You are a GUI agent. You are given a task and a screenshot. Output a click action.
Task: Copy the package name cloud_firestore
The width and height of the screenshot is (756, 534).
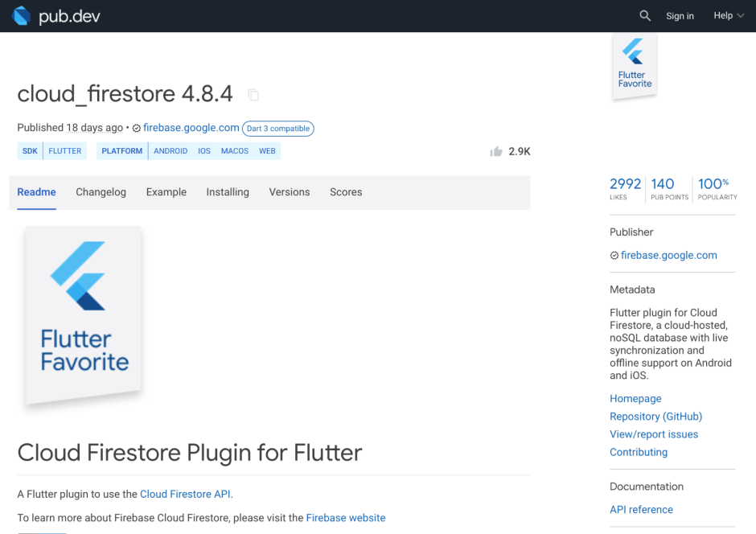coord(253,94)
